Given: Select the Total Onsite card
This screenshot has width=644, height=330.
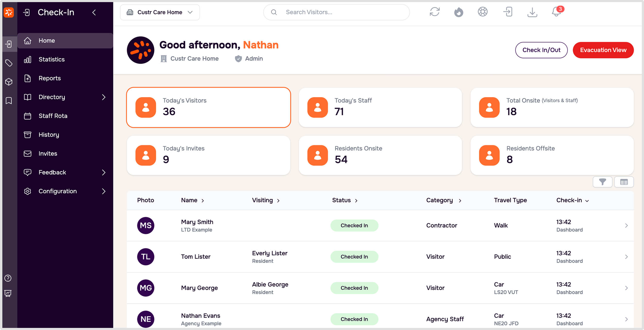Looking at the screenshot, I should 552,107.
